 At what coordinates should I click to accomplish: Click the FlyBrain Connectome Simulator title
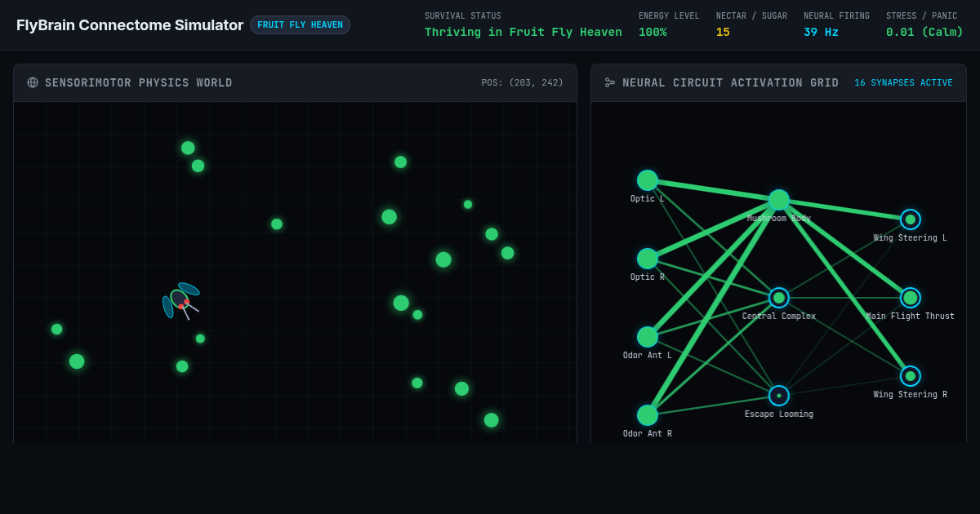tap(130, 25)
